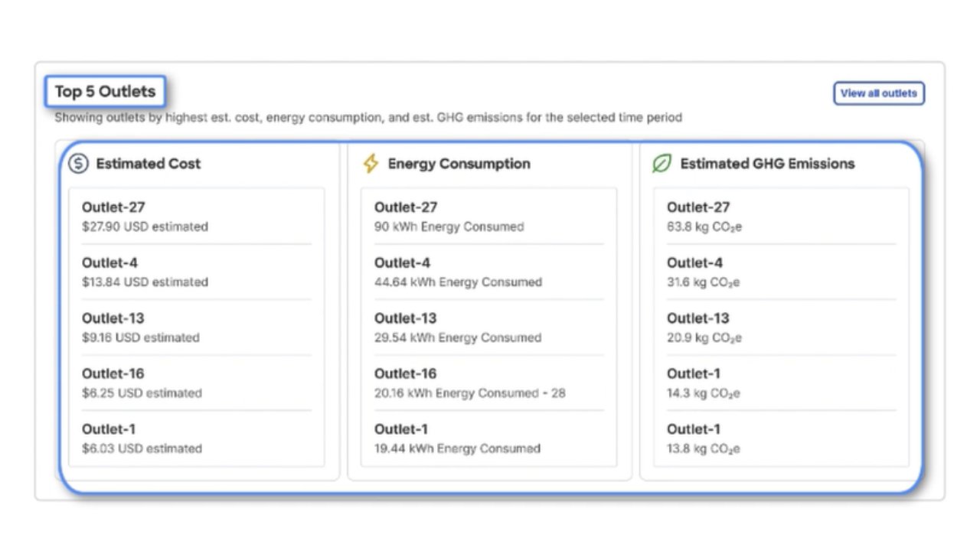Click the lightning bolt Energy Consumption icon
The image size is (980, 551).
coord(371,163)
